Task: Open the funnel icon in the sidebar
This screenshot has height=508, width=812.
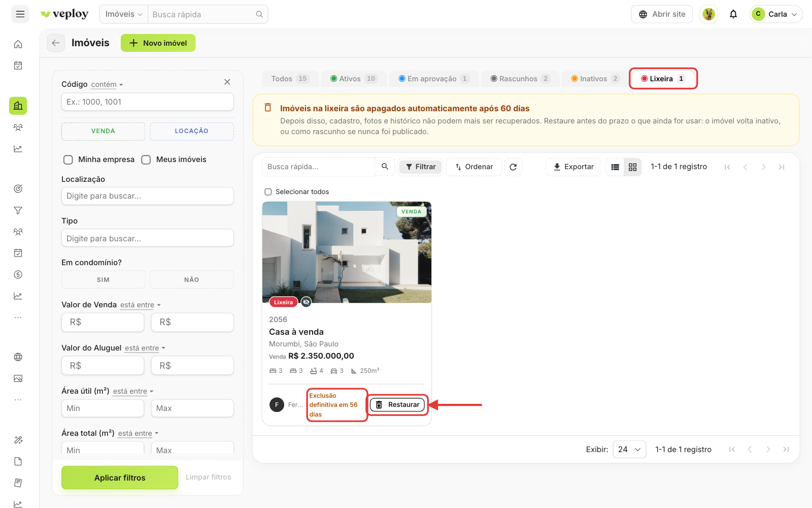Action: 18,210
